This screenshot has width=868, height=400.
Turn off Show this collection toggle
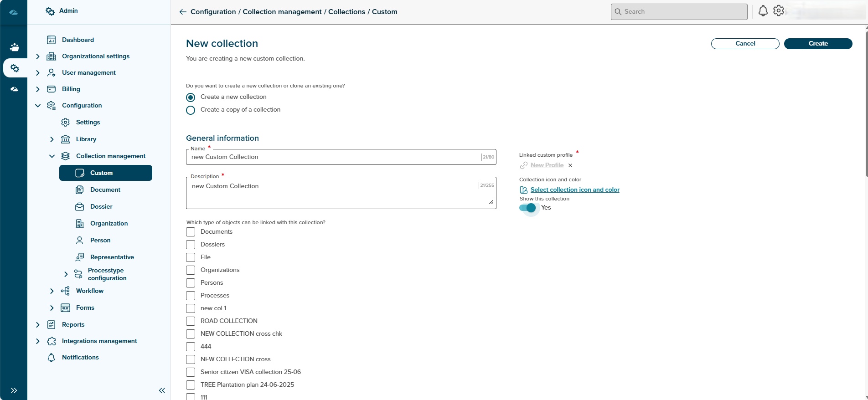point(527,208)
